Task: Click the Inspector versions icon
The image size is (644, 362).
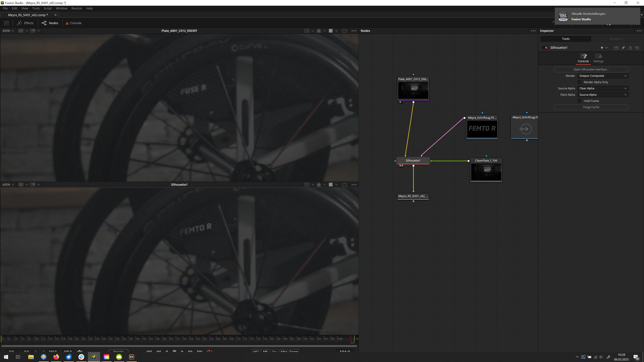Action: [616, 48]
